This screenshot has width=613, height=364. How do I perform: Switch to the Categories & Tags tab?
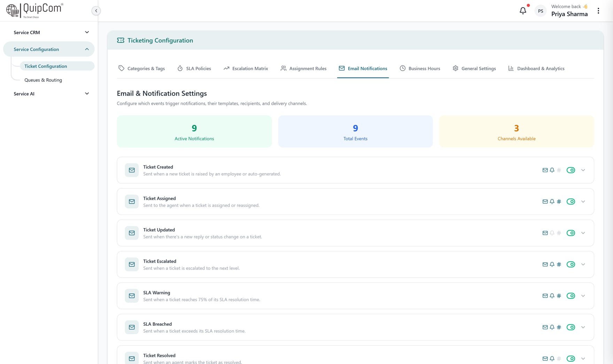(x=142, y=69)
